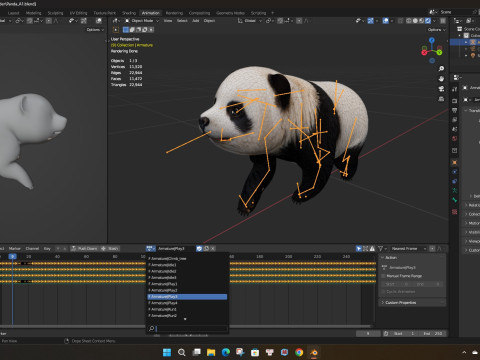This screenshot has width=480, height=360.
Task: Select Armature|Run1 in action list
Action: (187, 309)
